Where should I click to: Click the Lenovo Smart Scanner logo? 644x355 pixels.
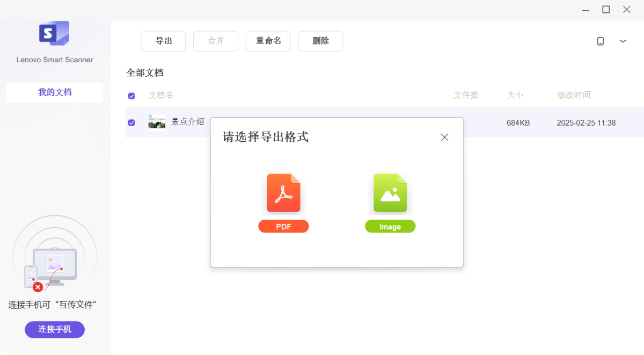pos(54,33)
